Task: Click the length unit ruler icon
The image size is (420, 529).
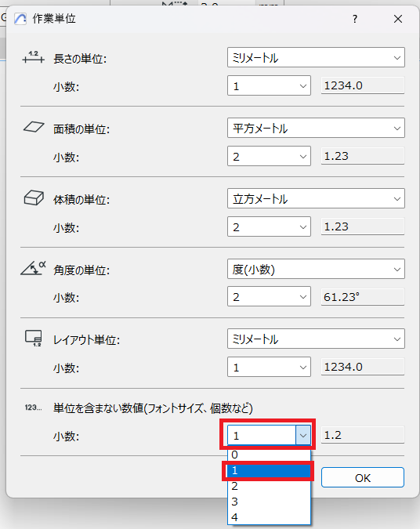Action: (x=33, y=57)
